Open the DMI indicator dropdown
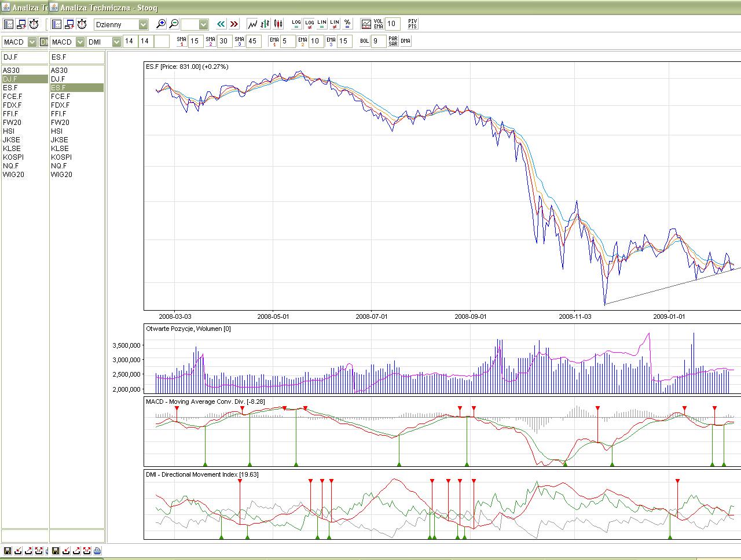 point(116,42)
